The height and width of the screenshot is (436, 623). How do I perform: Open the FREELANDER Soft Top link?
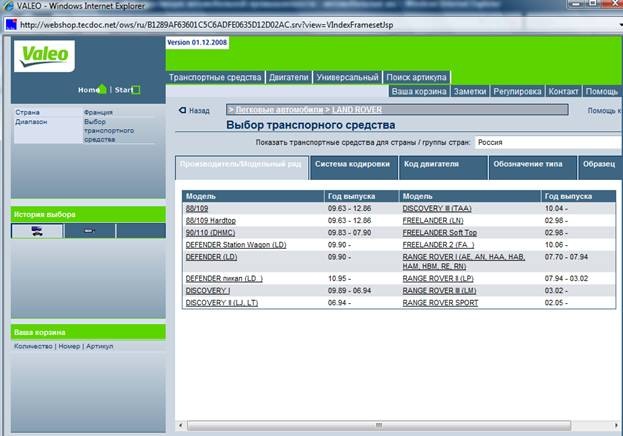(439, 233)
